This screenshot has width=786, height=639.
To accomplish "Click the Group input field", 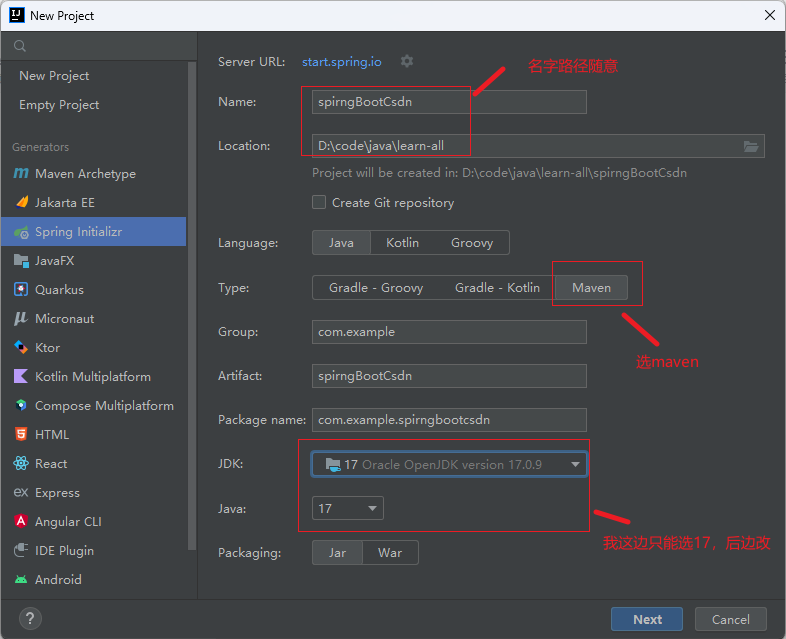I will [449, 332].
